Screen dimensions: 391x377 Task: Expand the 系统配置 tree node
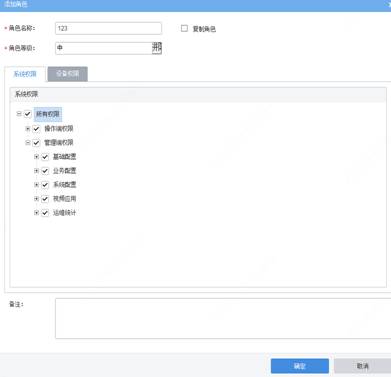36,185
